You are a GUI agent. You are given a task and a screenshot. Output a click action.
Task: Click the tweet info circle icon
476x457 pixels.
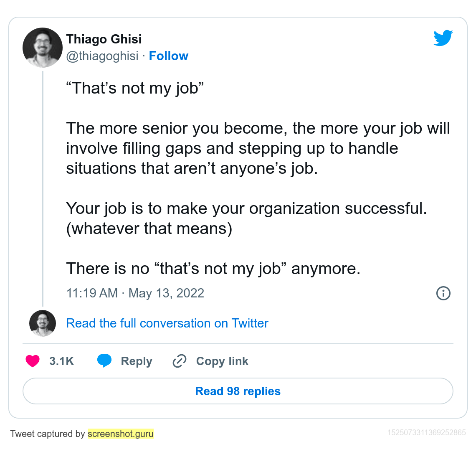click(x=443, y=293)
